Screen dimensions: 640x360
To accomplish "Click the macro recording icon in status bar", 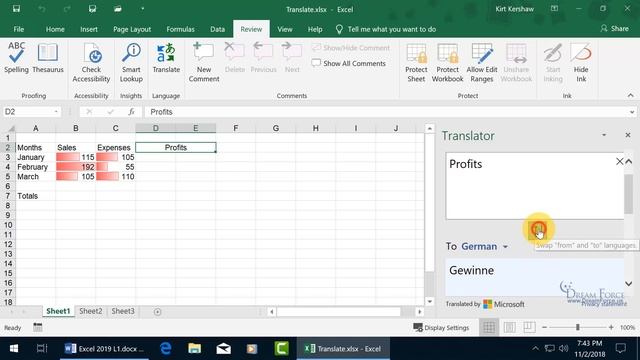I will pyautogui.click(x=38, y=327).
